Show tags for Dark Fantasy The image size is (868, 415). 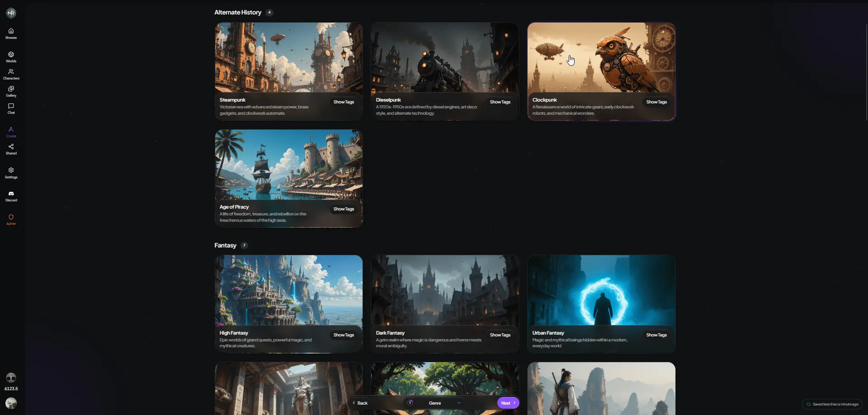500,335
